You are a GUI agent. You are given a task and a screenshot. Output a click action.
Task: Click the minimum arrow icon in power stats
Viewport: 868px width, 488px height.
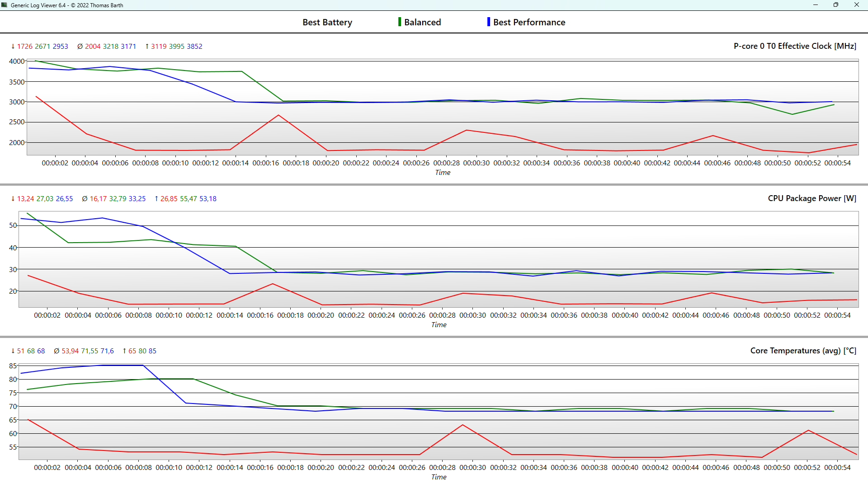[13, 199]
